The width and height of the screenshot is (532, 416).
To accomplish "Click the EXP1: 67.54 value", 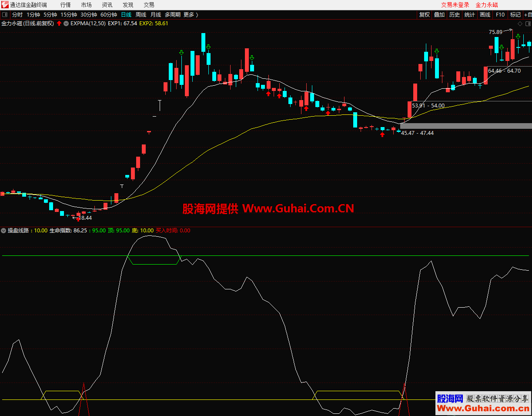I will (x=123, y=23).
